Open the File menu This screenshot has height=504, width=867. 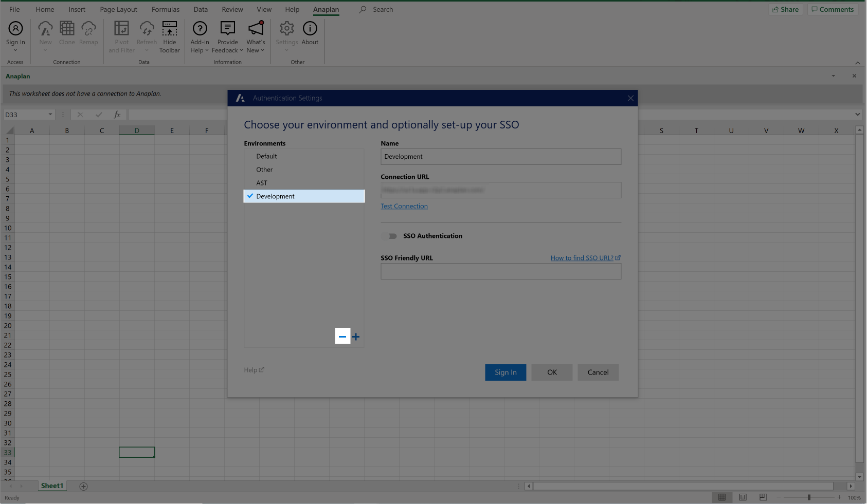coord(14,9)
